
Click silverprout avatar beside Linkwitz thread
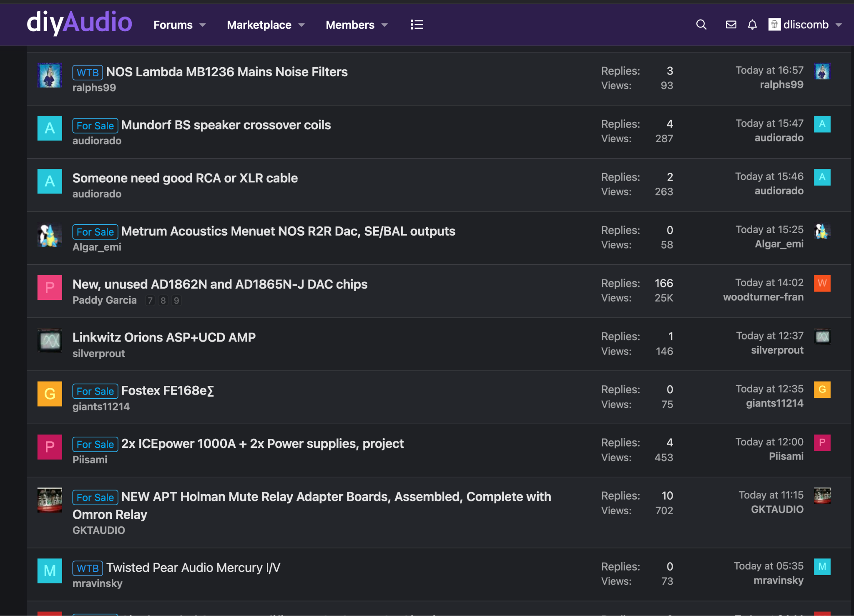[50, 340]
